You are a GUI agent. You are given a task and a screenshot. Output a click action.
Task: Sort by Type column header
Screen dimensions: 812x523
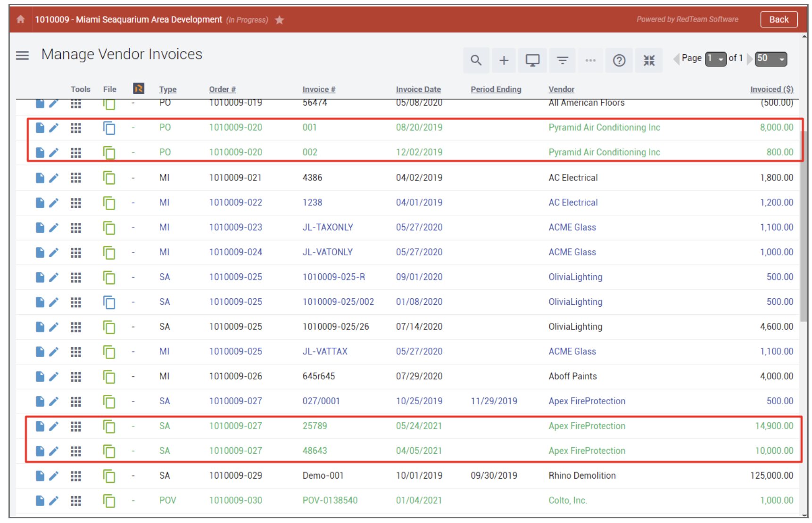(168, 90)
